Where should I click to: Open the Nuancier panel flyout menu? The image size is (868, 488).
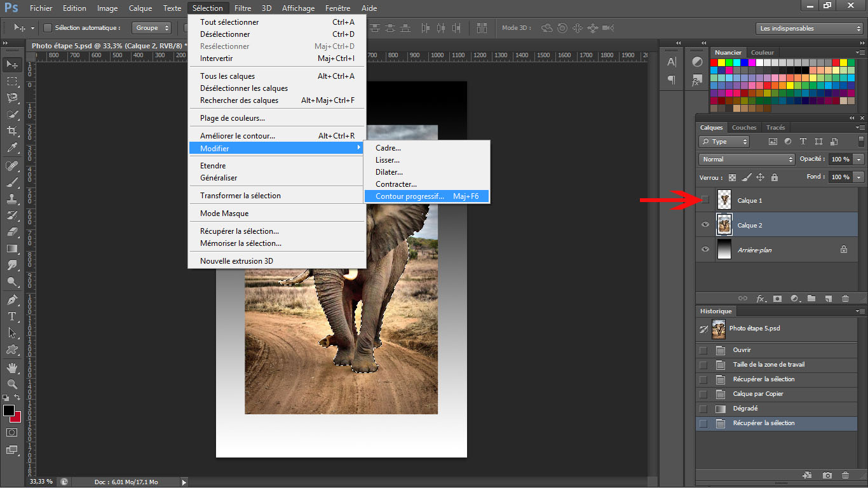point(861,53)
